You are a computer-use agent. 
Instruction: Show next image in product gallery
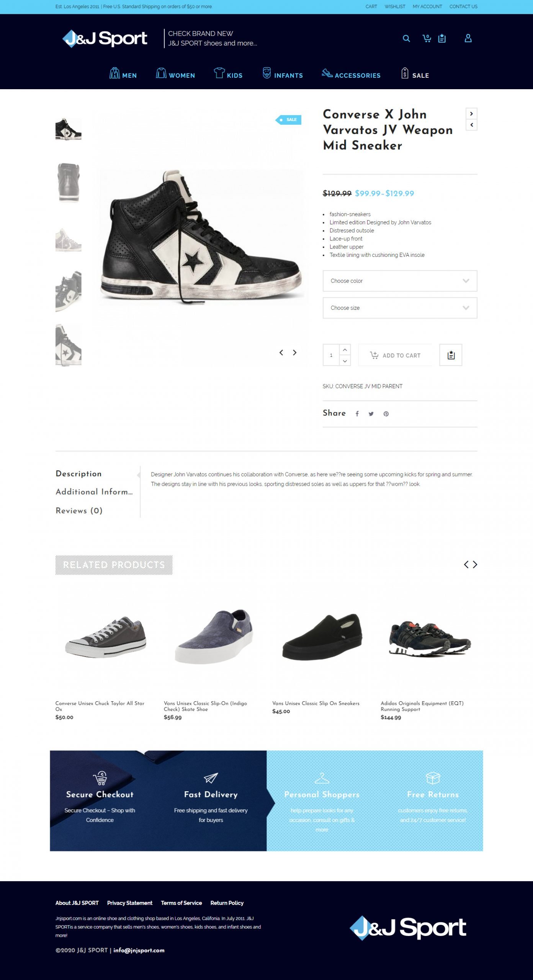(x=294, y=353)
